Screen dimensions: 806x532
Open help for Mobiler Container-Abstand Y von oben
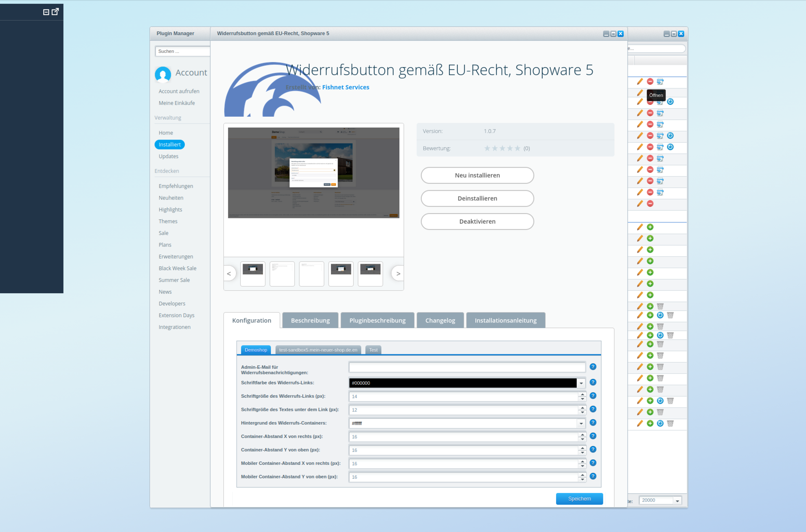(x=593, y=476)
